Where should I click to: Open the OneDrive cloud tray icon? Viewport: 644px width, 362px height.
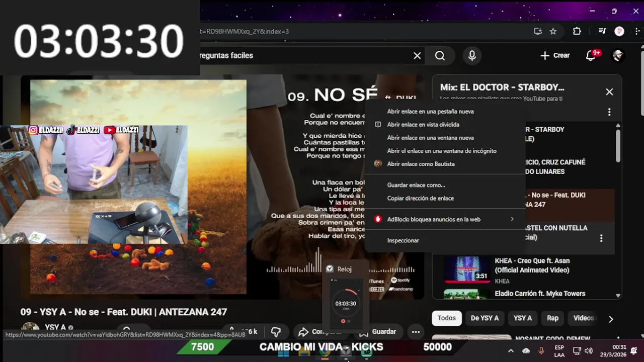point(526,351)
